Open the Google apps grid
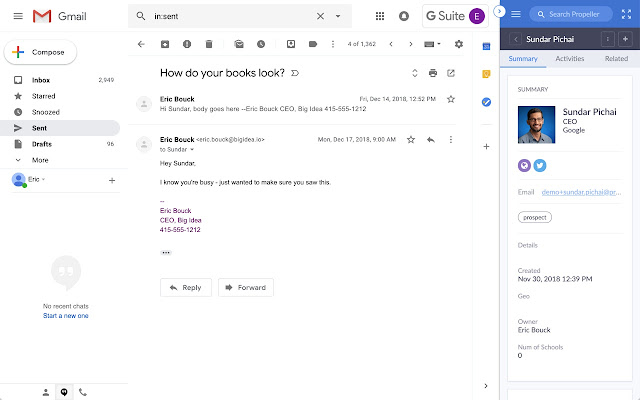Image resolution: width=640 pixels, height=400 pixels. point(380,16)
